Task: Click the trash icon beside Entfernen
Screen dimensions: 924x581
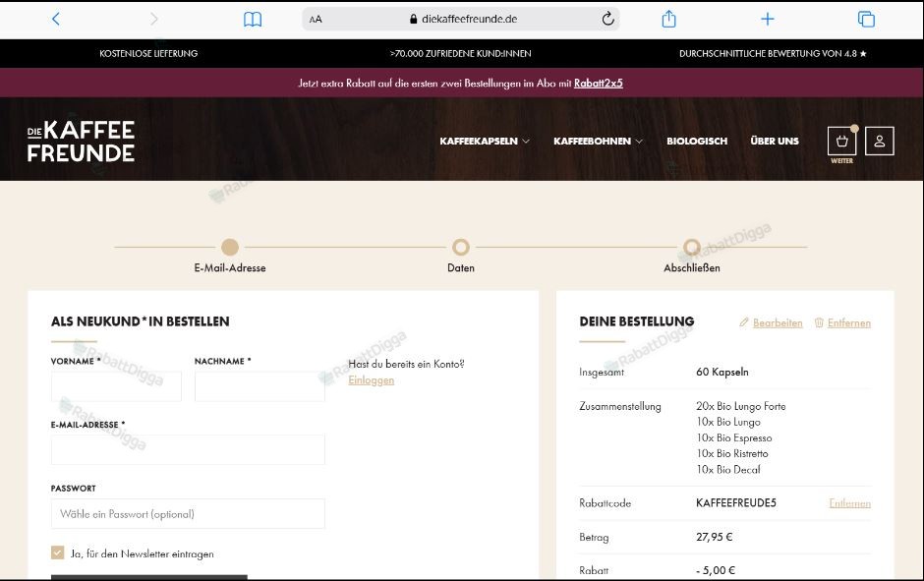Action: pos(819,322)
